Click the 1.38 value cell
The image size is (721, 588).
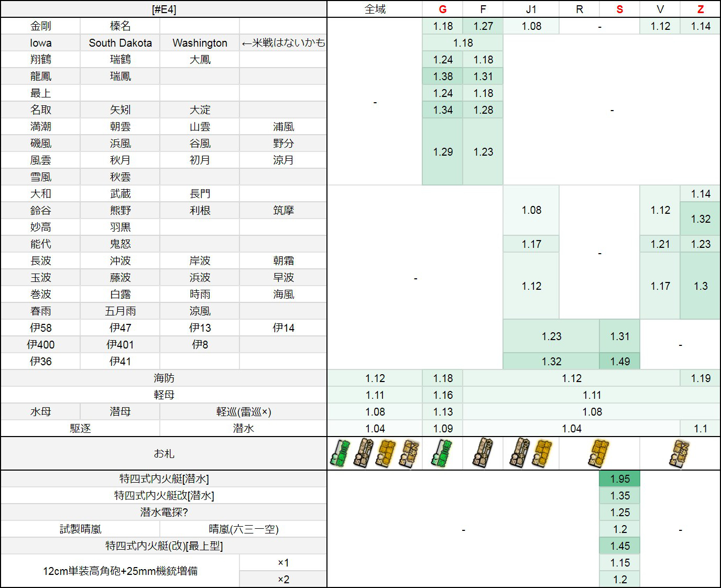(443, 77)
